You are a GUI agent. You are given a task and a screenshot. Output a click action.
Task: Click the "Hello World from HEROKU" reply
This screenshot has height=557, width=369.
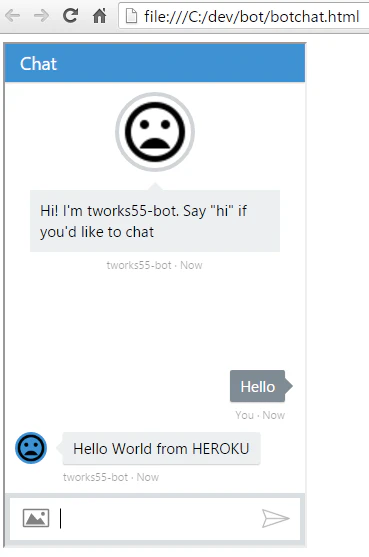(x=161, y=448)
